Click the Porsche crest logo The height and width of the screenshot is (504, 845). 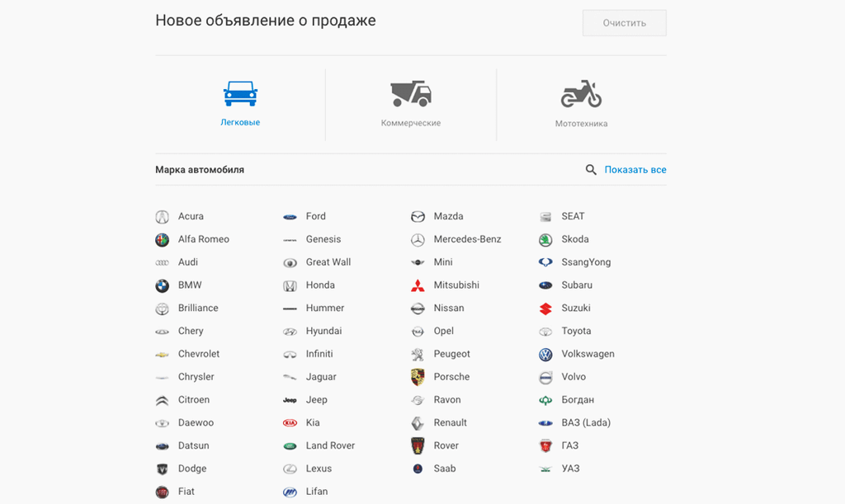[x=418, y=377]
